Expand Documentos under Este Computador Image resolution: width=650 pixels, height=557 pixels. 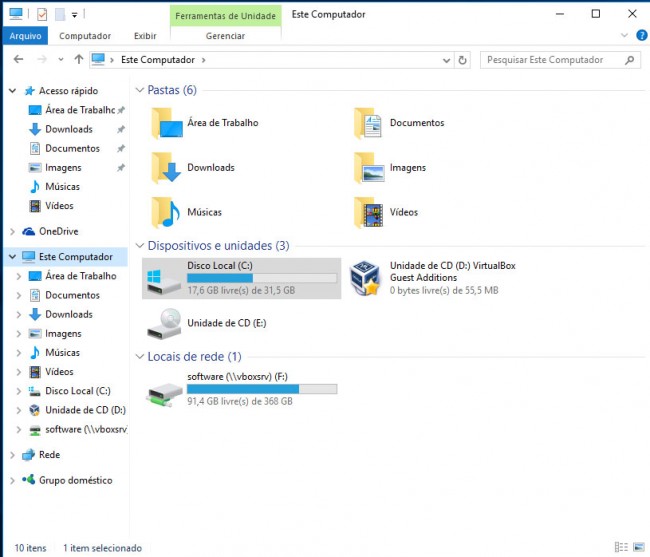click(19, 295)
